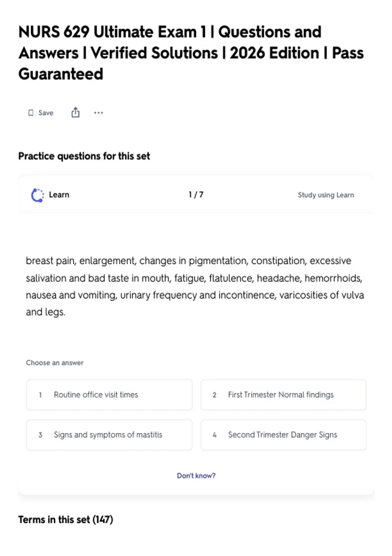Click the Save label text
This screenshot has width=392, height=556.
pos(46,113)
